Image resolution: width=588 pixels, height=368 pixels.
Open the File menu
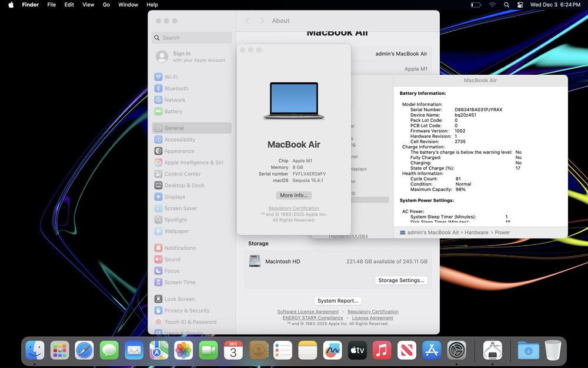tap(51, 5)
